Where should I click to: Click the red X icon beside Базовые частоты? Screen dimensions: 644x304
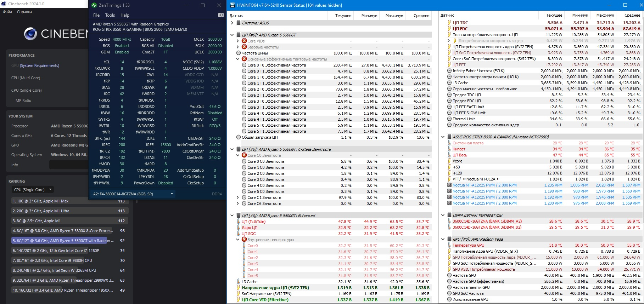(244, 47)
